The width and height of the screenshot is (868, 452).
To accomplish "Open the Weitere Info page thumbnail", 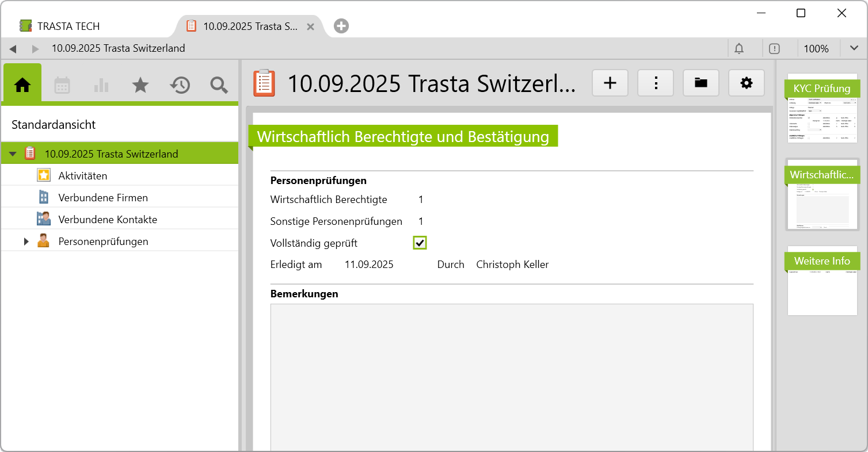I will [823, 281].
